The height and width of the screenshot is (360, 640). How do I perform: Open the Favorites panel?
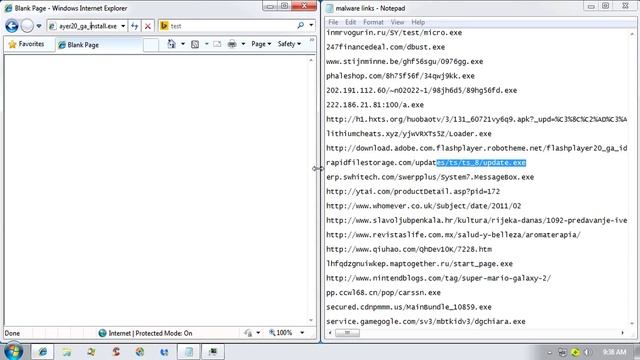pyautogui.click(x=27, y=44)
